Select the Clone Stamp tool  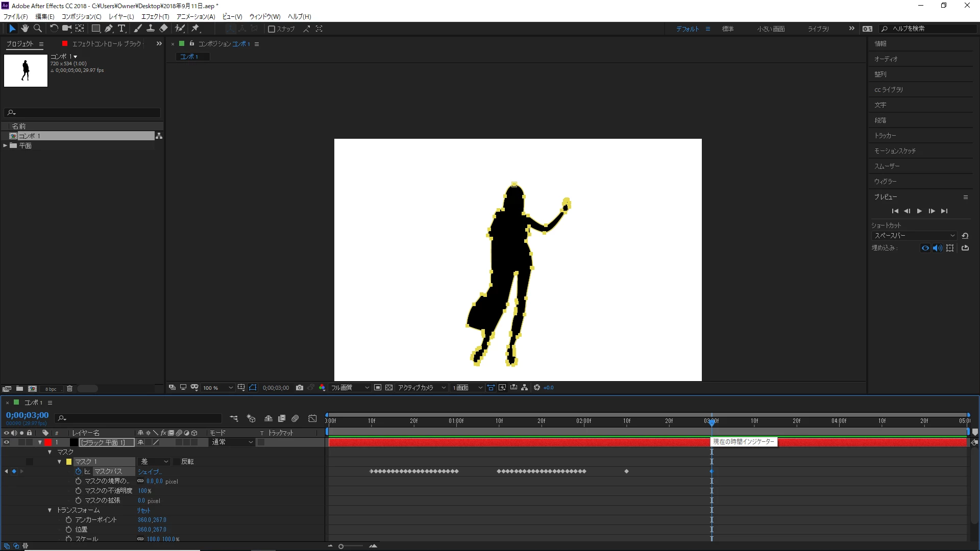coord(151,29)
